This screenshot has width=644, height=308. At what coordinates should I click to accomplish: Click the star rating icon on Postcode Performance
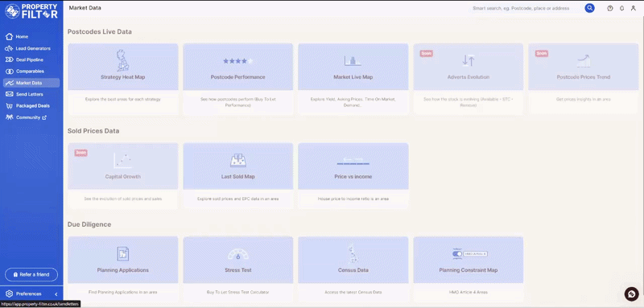point(238,61)
